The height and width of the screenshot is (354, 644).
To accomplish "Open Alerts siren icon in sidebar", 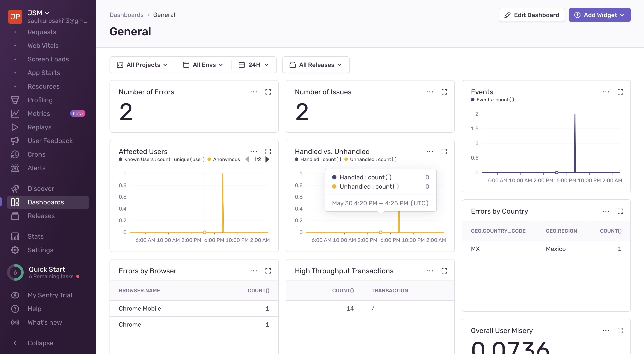I will [x=15, y=168].
